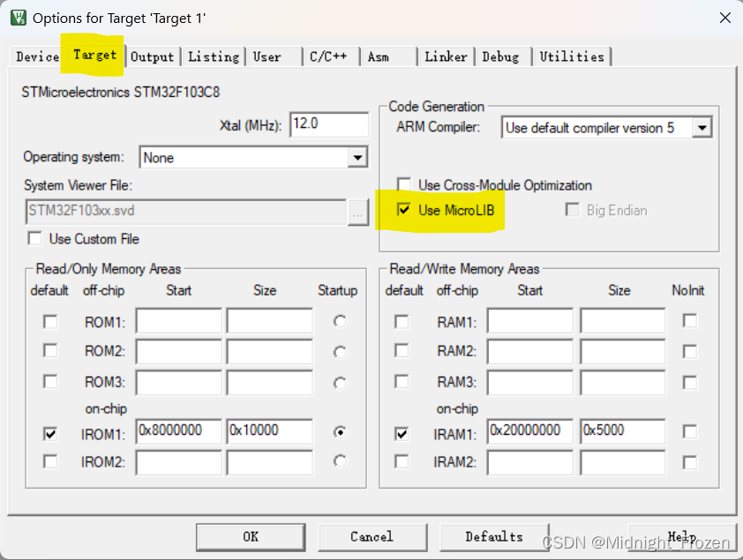
Task: Open the Linker tab
Action: (x=447, y=56)
